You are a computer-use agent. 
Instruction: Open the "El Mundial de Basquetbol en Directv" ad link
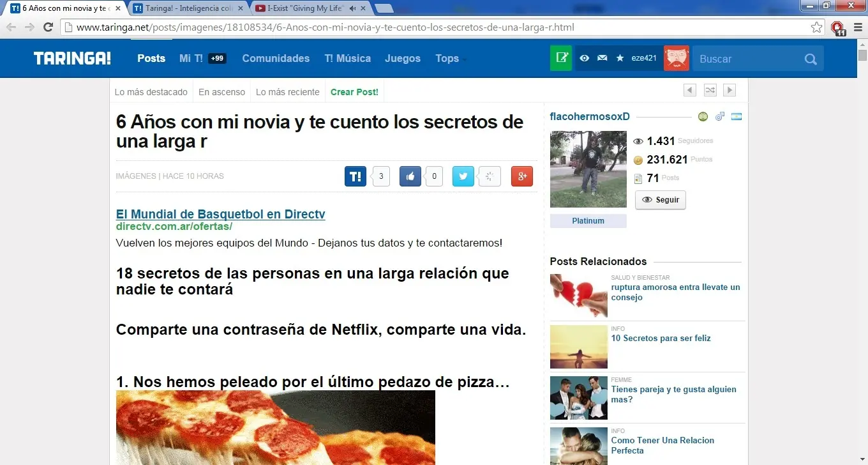pos(221,214)
